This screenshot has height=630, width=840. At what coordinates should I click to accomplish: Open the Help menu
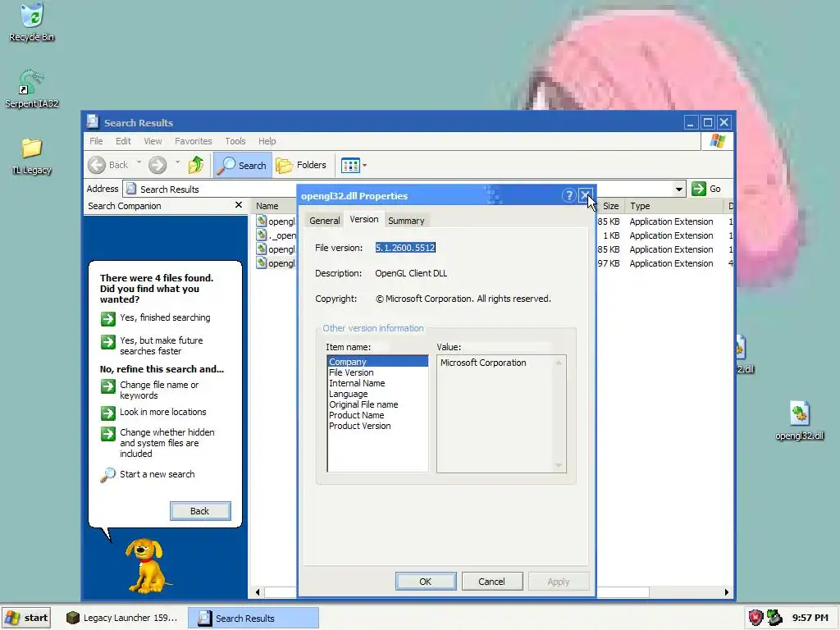(x=267, y=141)
